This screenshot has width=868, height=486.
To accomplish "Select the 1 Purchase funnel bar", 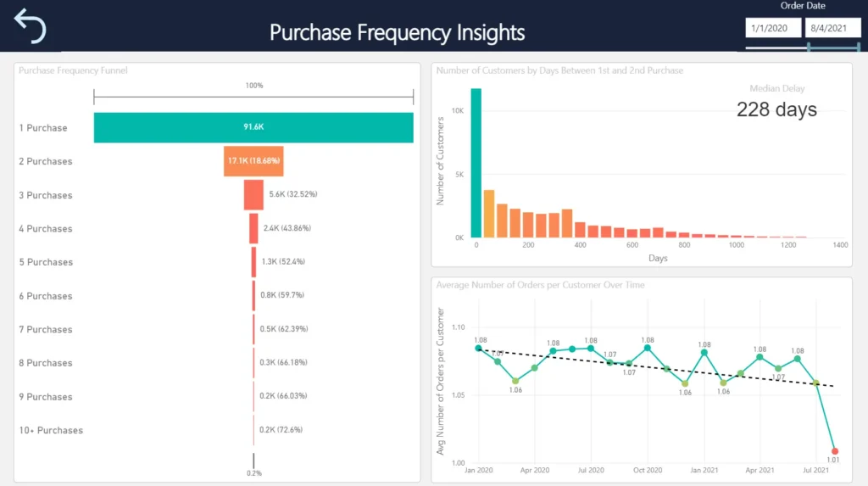I will point(253,128).
